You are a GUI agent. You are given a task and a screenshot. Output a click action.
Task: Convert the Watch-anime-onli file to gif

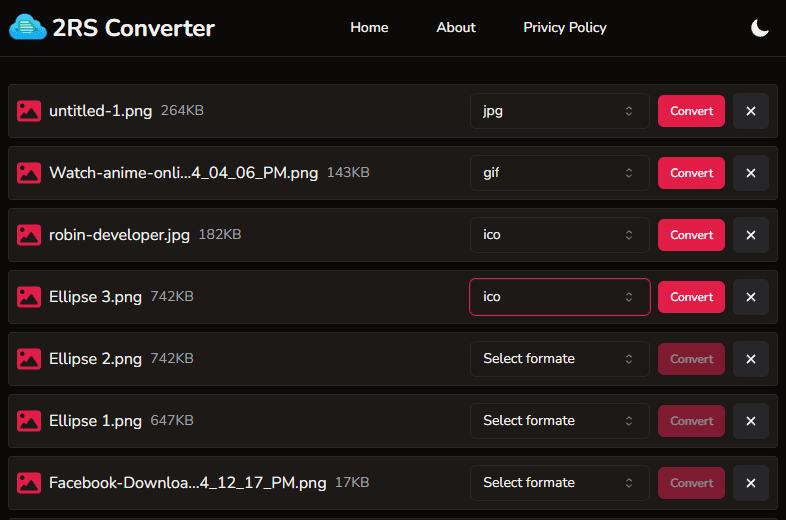691,173
